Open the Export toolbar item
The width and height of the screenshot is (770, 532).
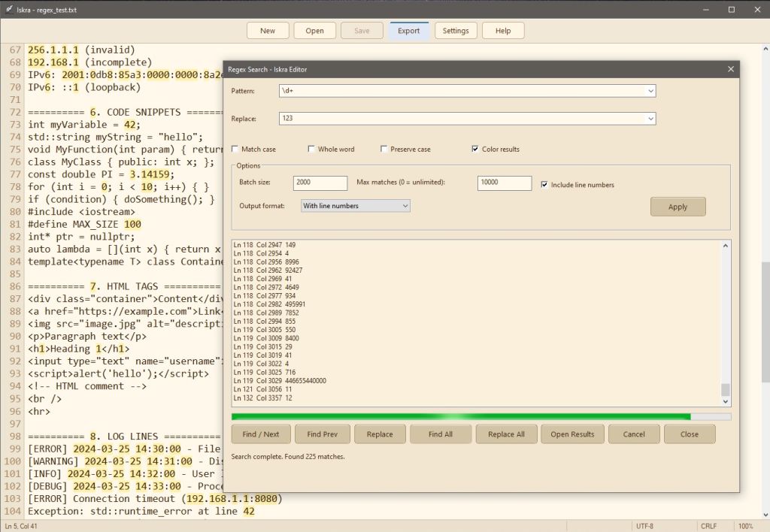409,31
